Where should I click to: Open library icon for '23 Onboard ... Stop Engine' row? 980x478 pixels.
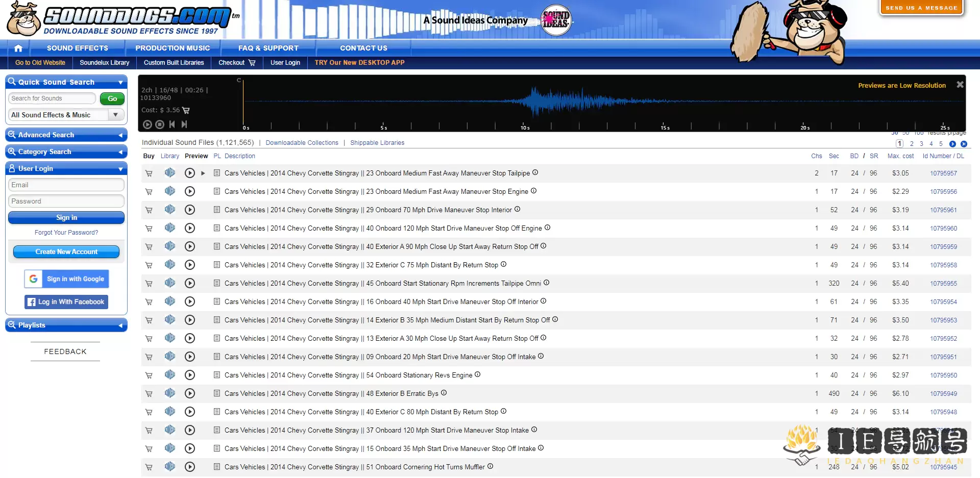tap(170, 191)
